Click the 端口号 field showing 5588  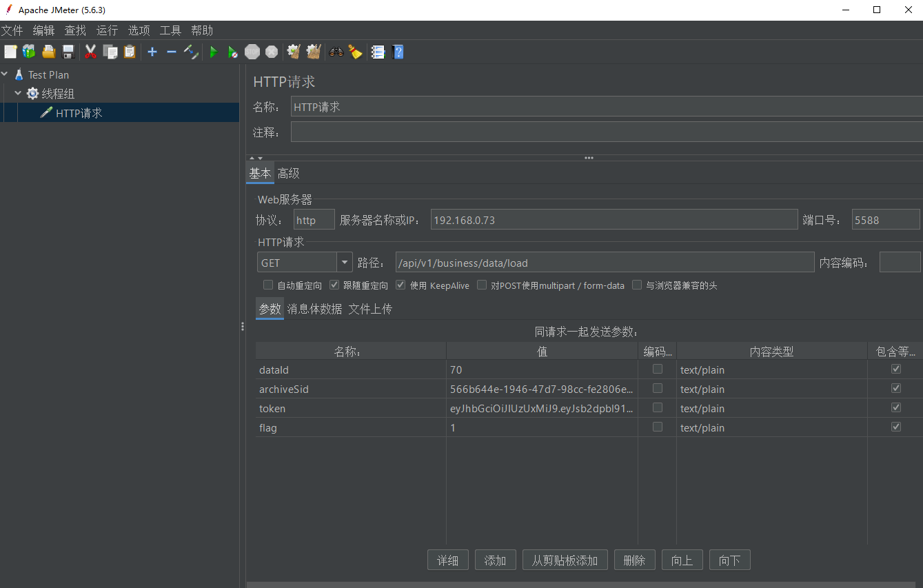point(886,220)
